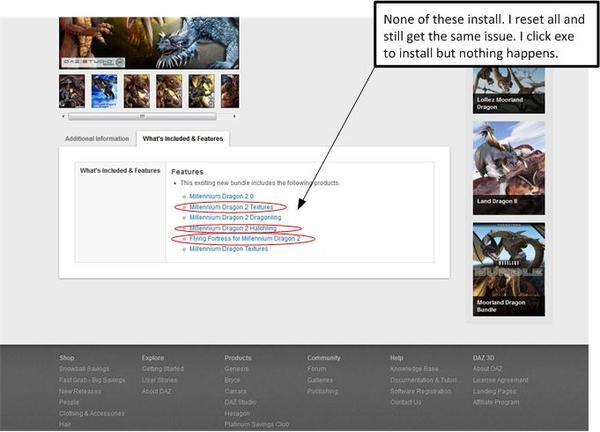Viewport: 600px width, 432px height.
Task: Open the Galleries community link
Action: pyautogui.click(x=320, y=380)
